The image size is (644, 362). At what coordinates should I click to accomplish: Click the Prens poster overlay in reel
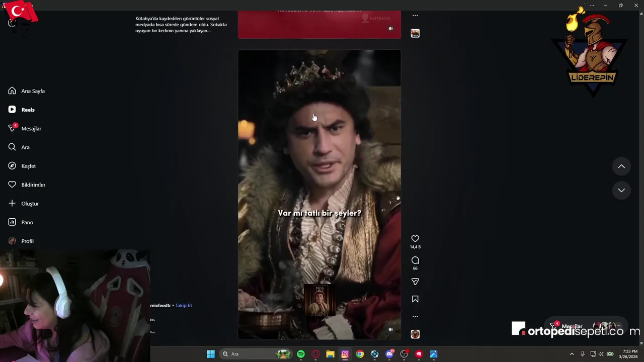coord(319,301)
